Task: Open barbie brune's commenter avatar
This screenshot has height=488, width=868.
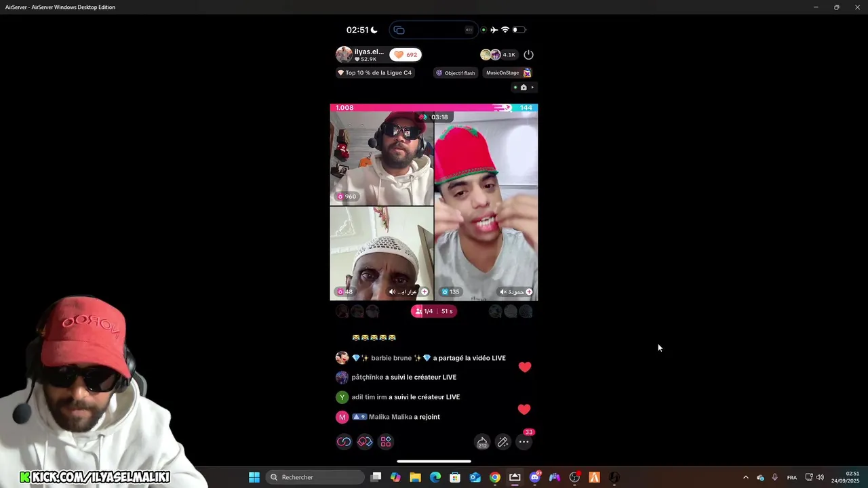Action: click(342, 358)
